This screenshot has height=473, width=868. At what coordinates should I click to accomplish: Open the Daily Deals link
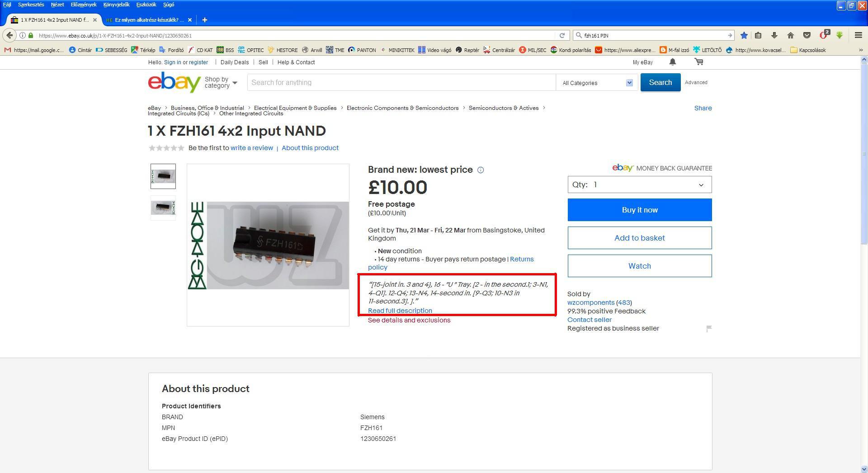coord(235,62)
